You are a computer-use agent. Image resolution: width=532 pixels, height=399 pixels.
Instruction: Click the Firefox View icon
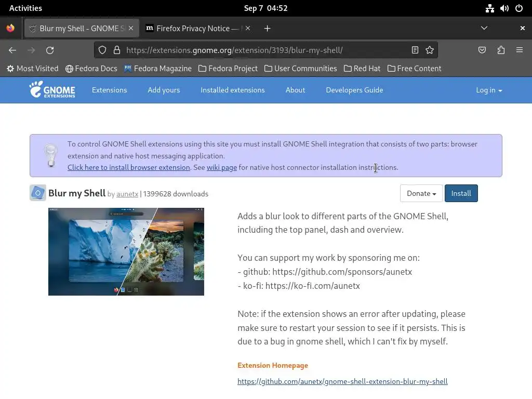pyautogui.click(x=10, y=28)
